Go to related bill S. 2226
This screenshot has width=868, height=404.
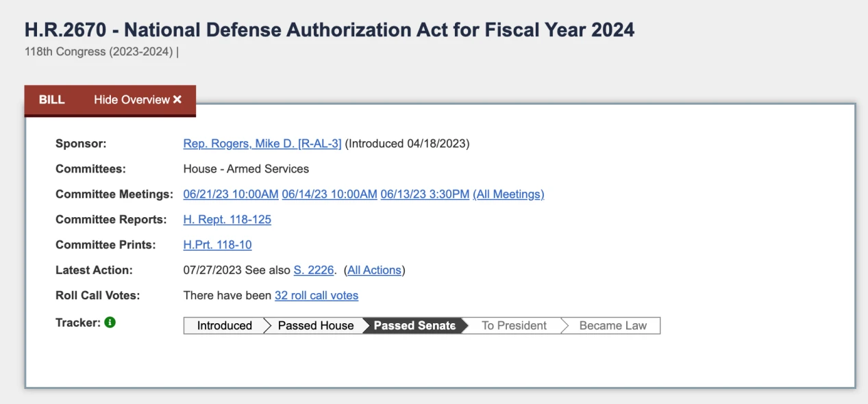coord(314,270)
